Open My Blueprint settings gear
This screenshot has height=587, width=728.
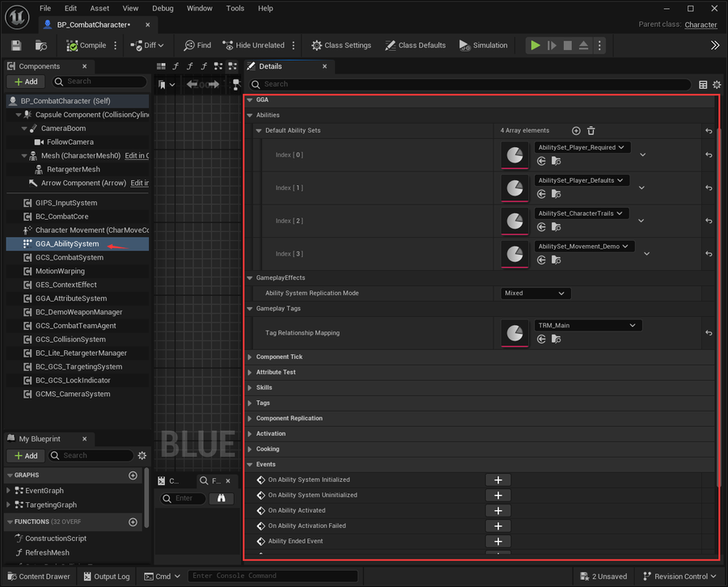142,456
